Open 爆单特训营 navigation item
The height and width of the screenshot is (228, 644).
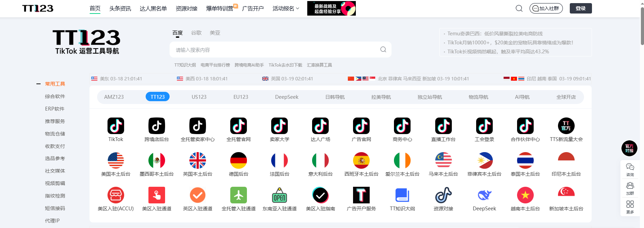[x=220, y=8]
